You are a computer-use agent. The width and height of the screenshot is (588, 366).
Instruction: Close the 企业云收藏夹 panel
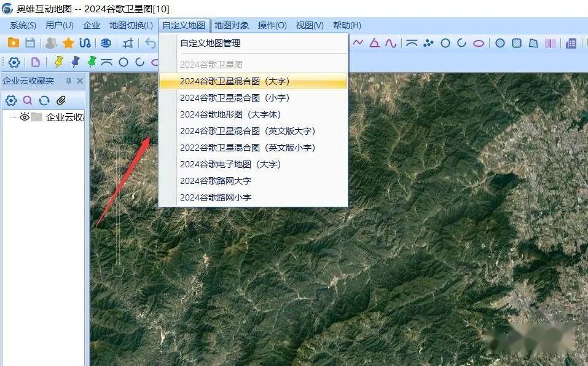point(79,80)
